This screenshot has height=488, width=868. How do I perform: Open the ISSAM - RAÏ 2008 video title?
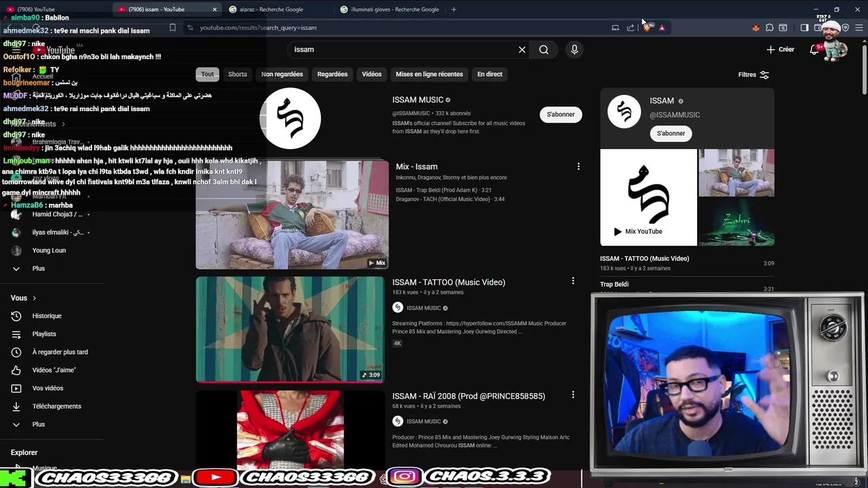(469, 396)
